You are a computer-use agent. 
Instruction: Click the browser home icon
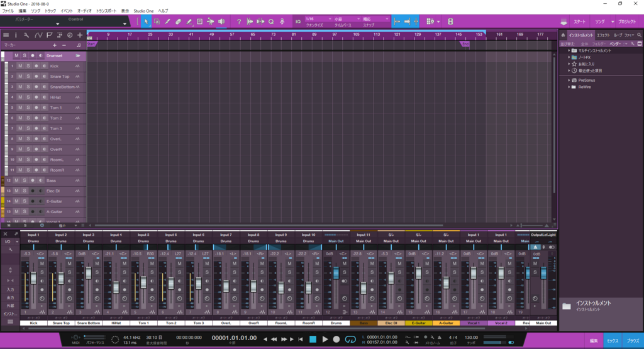click(x=563, y=35)
